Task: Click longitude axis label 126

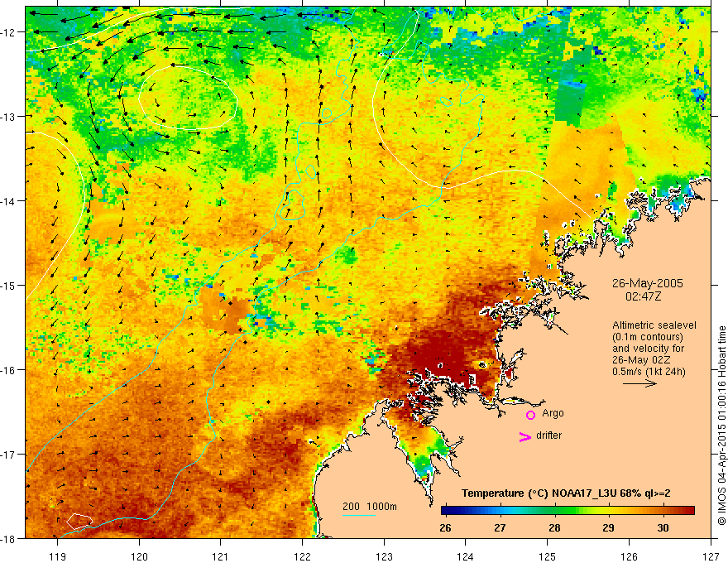Action: click(629, 556)
